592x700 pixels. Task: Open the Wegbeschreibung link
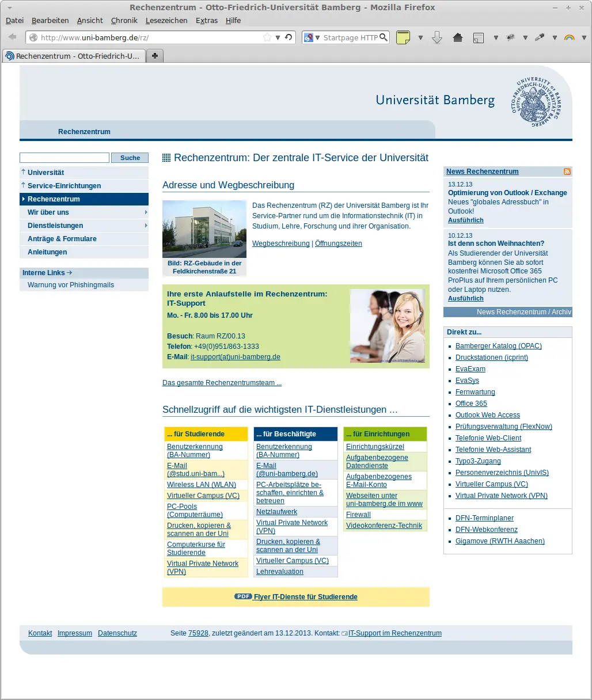tap(281, 244)
